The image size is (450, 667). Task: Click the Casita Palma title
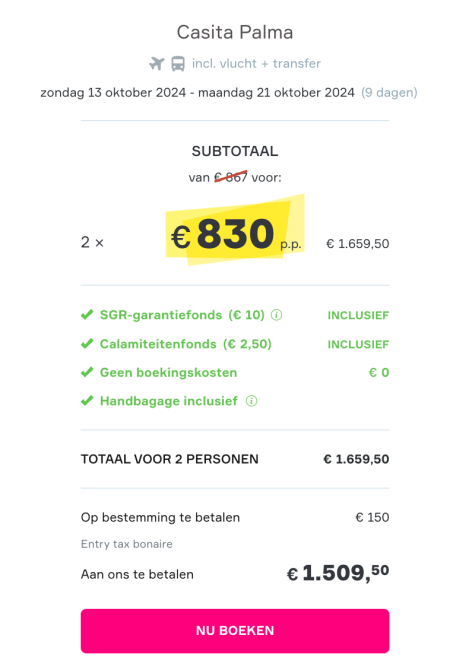point(235,32)
